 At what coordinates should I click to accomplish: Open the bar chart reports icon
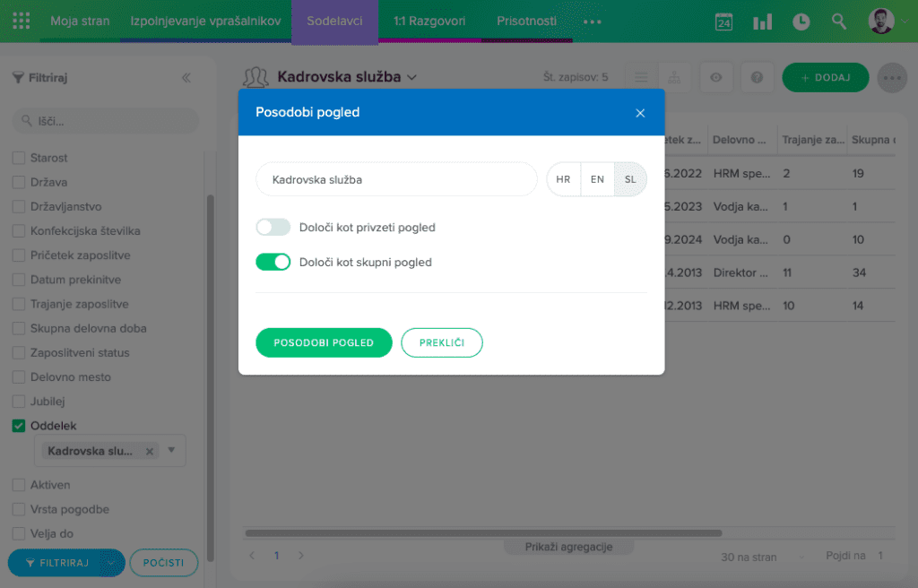coord(762,22)
